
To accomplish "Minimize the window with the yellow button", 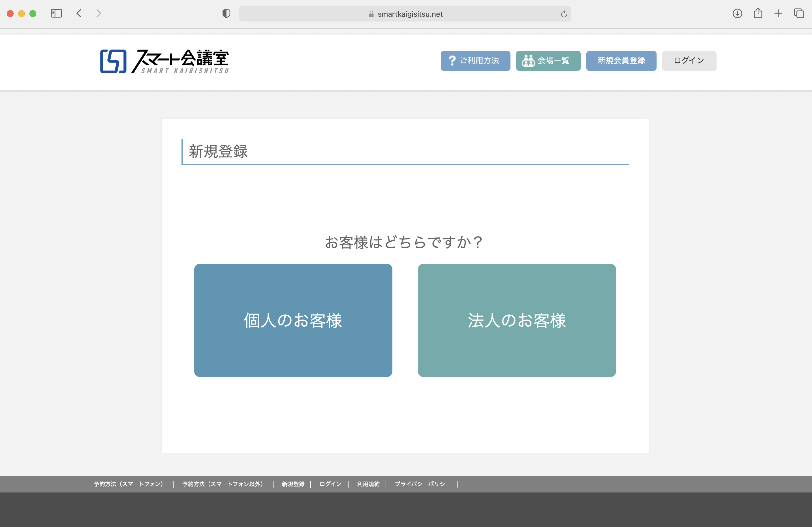I will coord(22,13).
